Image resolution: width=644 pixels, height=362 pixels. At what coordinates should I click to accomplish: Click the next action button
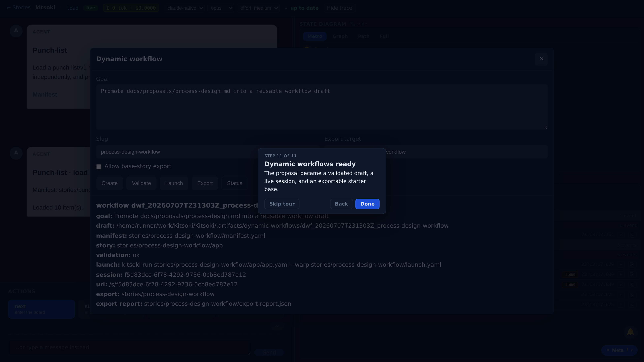click(x=41, y=309)
